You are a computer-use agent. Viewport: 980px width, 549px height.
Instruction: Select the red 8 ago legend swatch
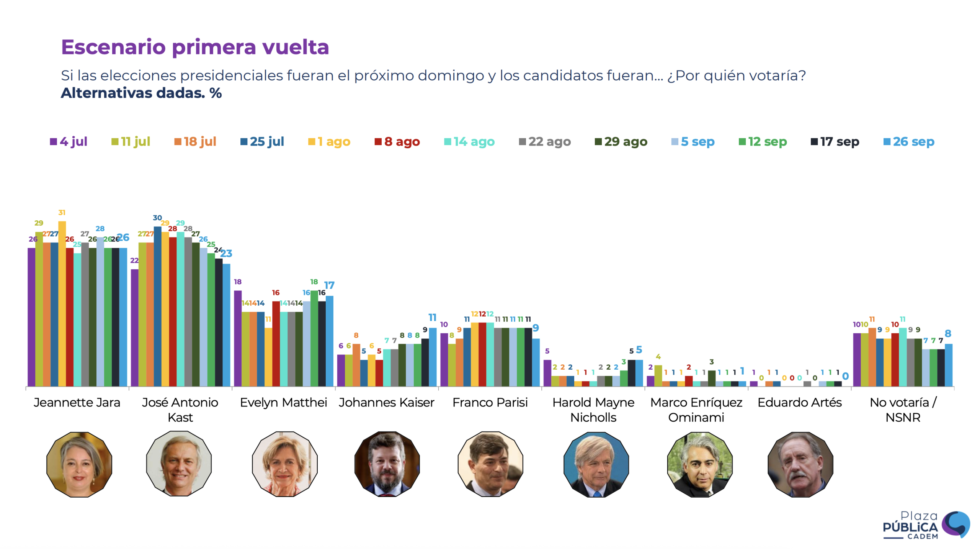pos(378,141)
